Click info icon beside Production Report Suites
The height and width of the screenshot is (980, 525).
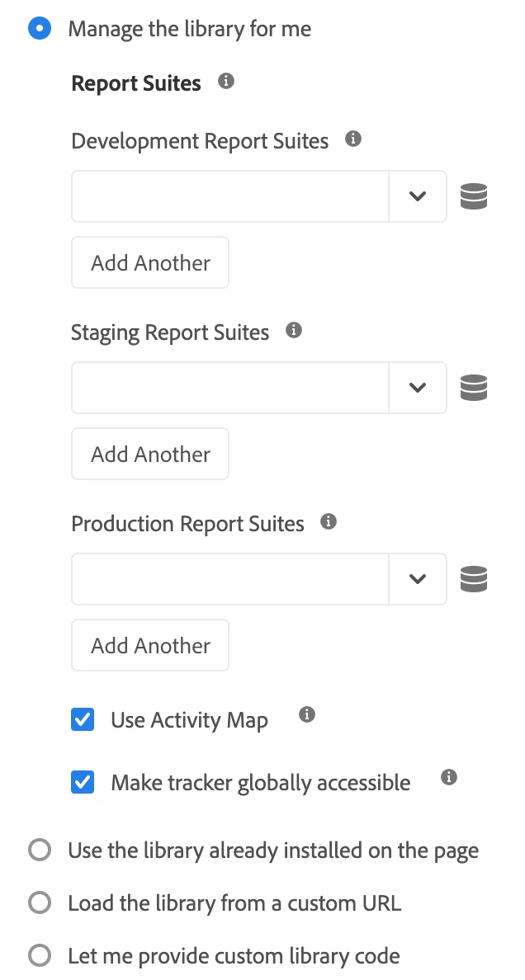click(x=329, y=521)
